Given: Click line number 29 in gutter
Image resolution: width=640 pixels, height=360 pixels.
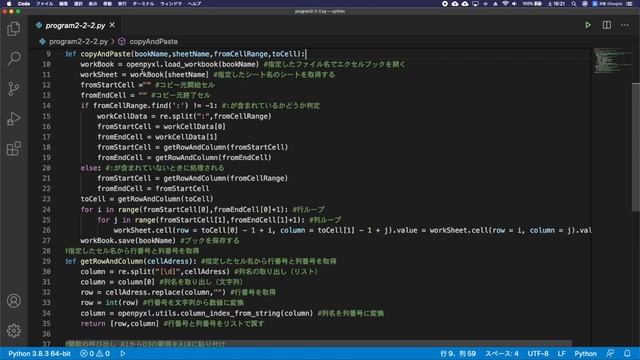Looking at the screenshot, I should (47, 261).
